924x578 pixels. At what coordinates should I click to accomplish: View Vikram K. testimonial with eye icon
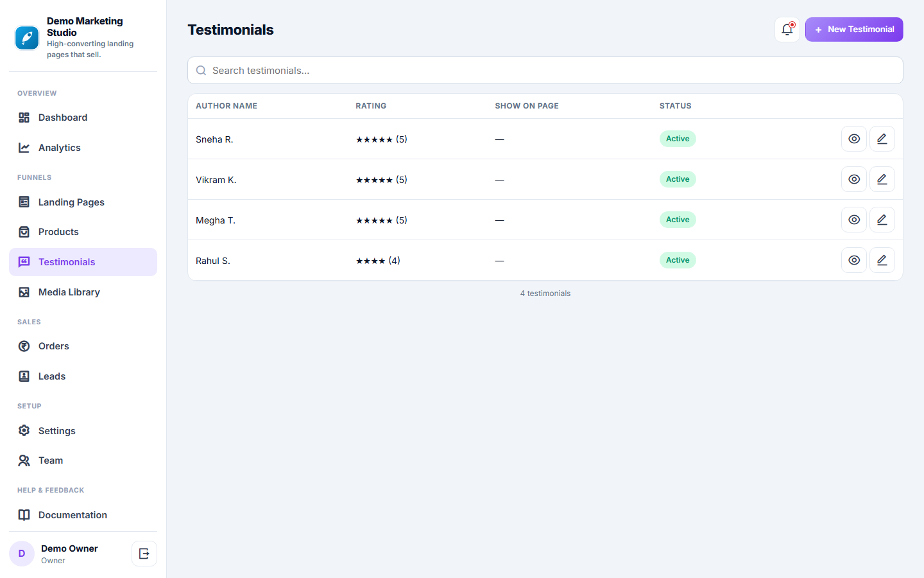854,179
